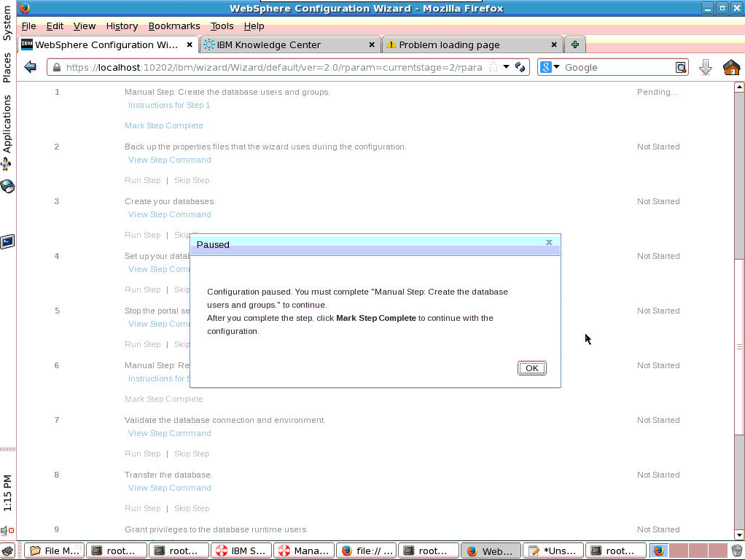
Task: Open the Tools menu
Action: (x=222, y=26)
